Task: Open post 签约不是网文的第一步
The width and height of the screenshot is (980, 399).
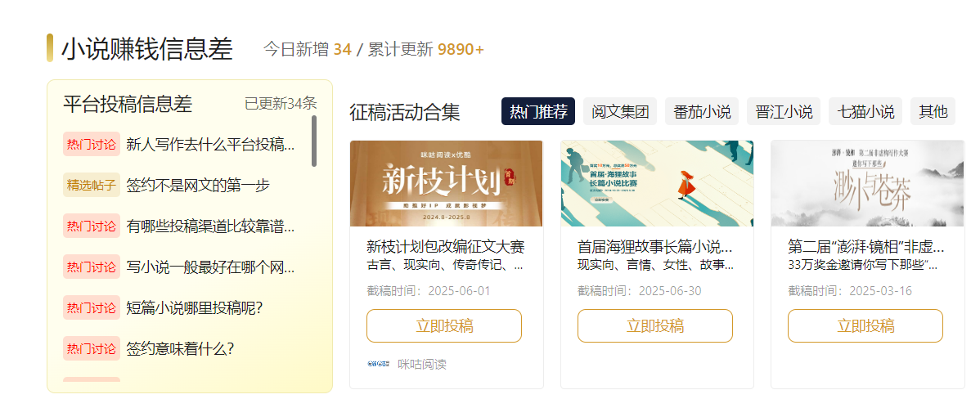Action: (x=198, y=186)
